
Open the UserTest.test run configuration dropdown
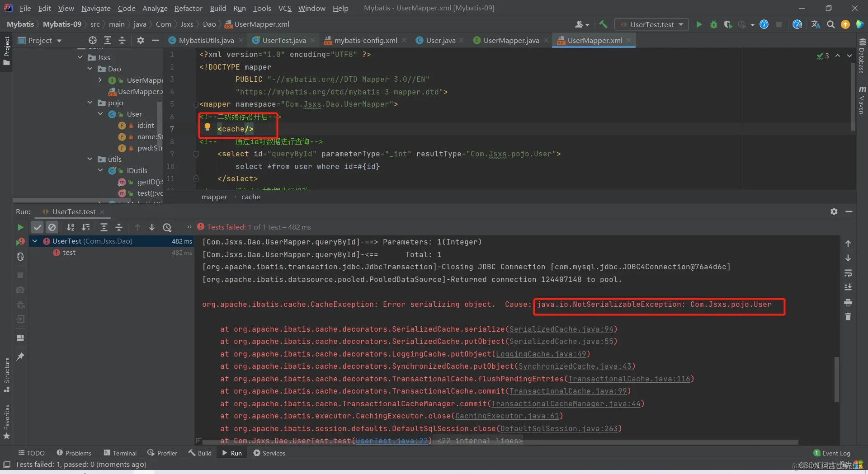coord(652,24)
